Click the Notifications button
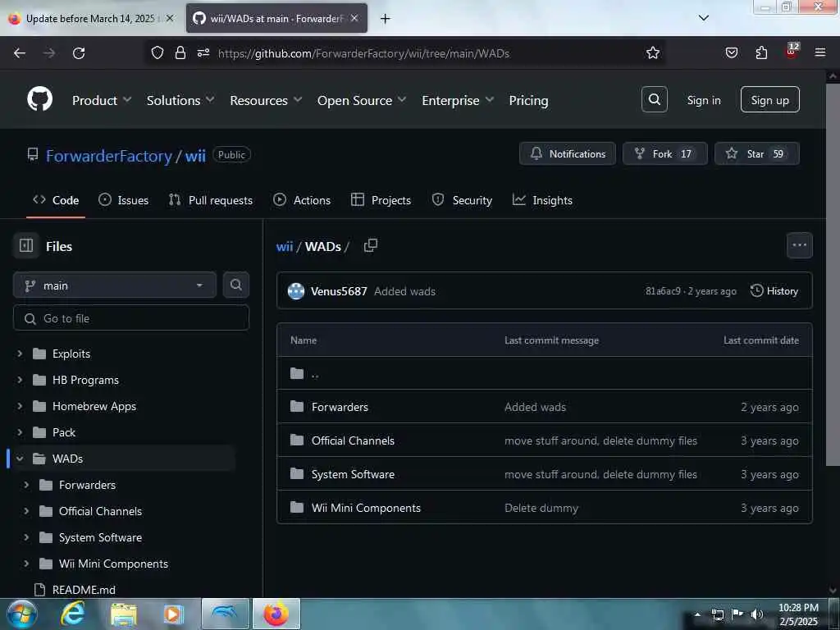Image resolution: width=840 pixels, height=630 pixels. (568, 153)
